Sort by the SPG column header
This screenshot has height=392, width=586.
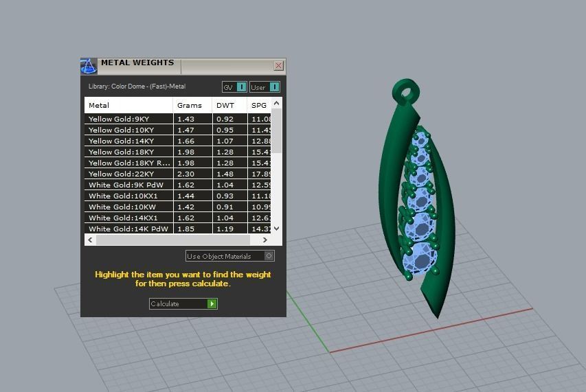259,105
